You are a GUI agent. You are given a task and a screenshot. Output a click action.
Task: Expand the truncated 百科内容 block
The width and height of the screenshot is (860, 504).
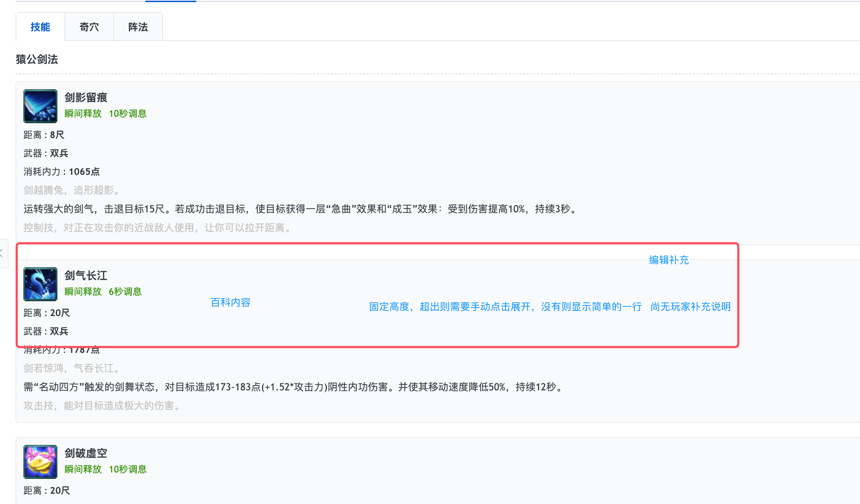(x=230, y=302)
